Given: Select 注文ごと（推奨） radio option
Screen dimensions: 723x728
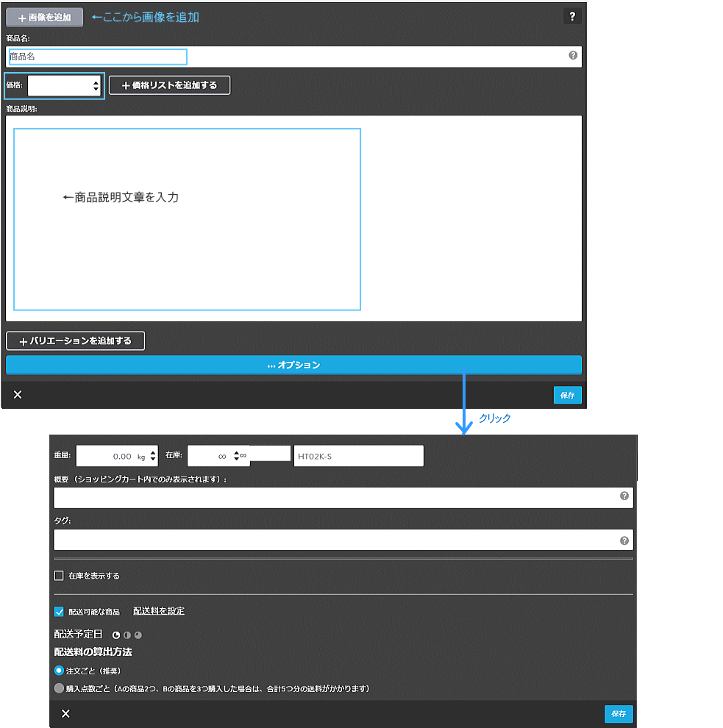Looking at the screenshot, I should click(59, 671).
